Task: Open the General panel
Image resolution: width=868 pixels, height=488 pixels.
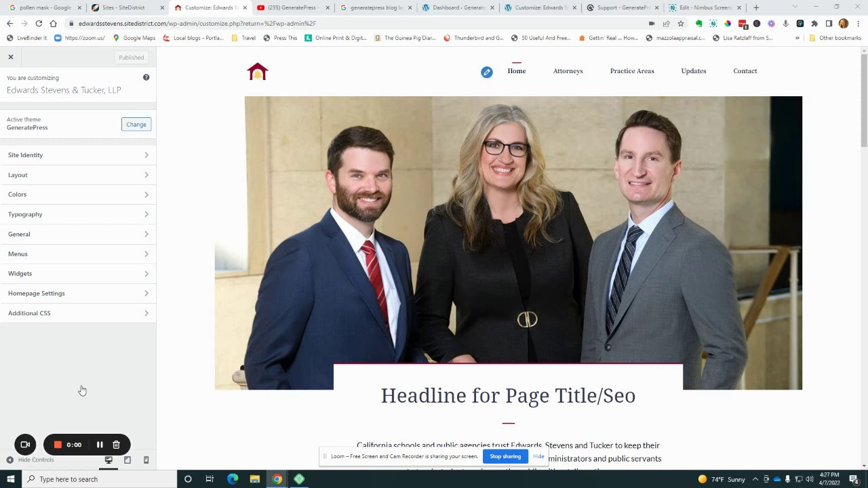Action: [78, 234]
